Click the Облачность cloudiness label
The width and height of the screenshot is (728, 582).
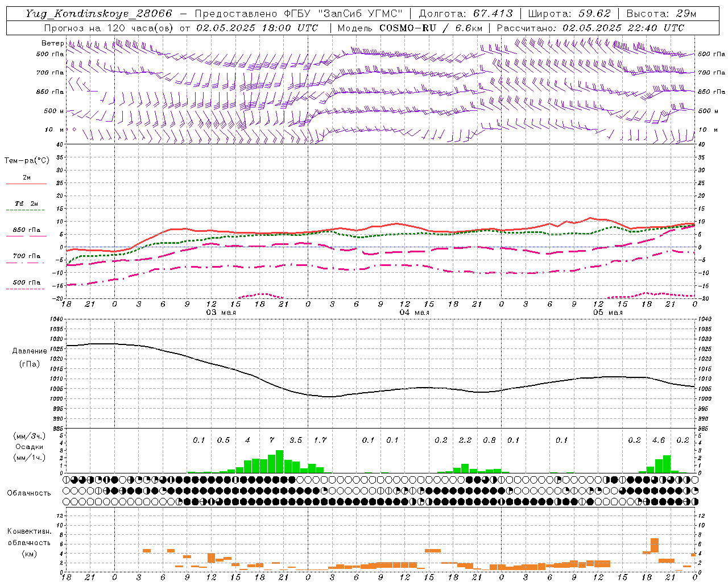click(x=29, y=493)
